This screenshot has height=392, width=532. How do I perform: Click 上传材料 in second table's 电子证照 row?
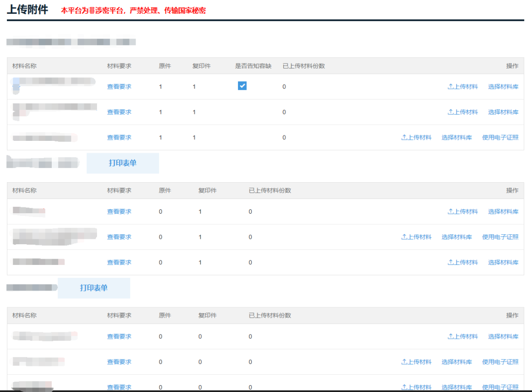pos(416,237)
